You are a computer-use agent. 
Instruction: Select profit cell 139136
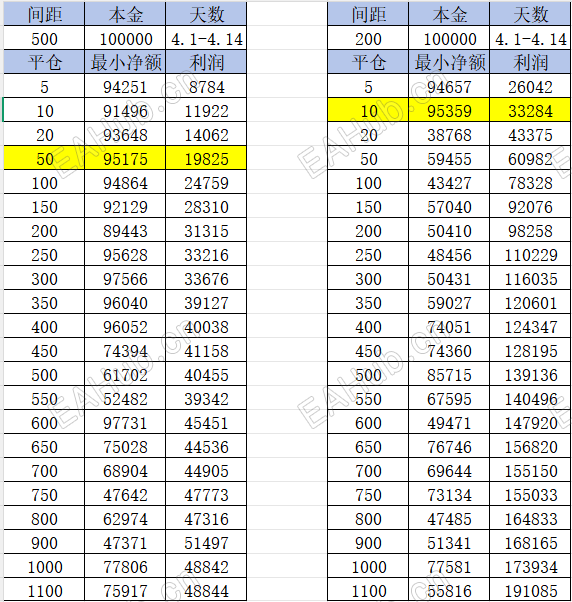[530, 374]
